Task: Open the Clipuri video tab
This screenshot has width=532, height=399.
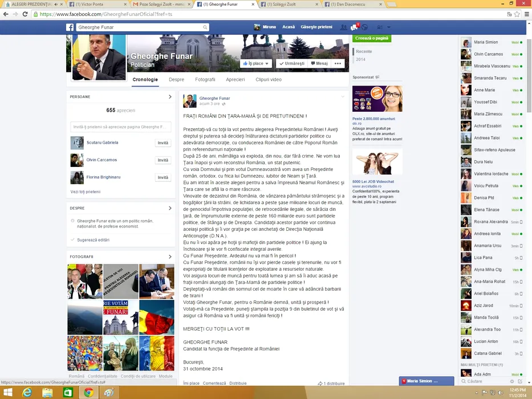Action: (x=268, y=80)
